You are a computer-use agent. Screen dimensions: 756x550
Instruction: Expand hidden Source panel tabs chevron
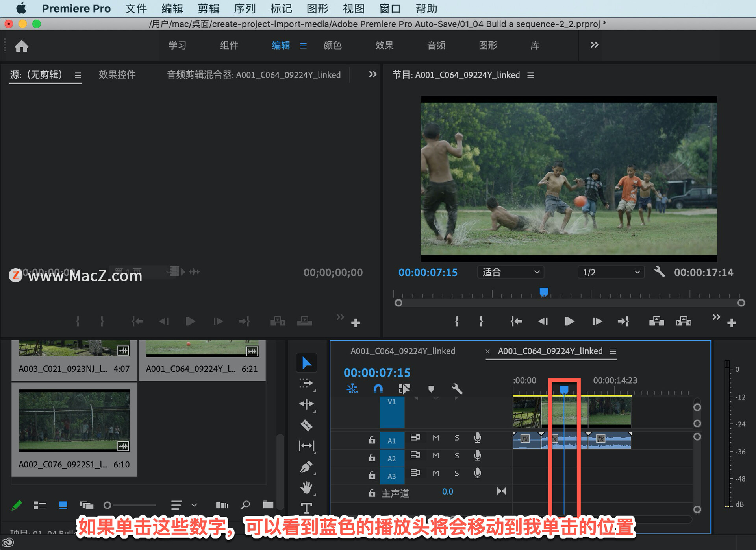point(372,74)
